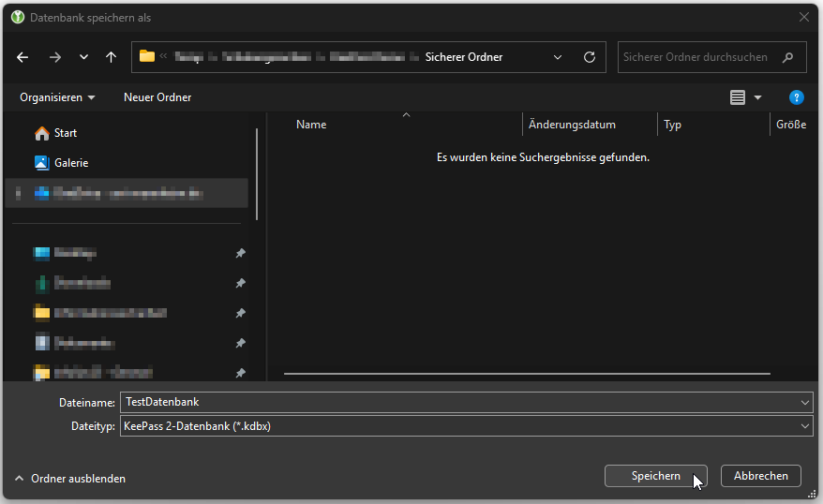The height and width of the screenshot is (504, 823).
Task: Change view via the list view icon
Action: pyautogui.click(x=738, y=97)
